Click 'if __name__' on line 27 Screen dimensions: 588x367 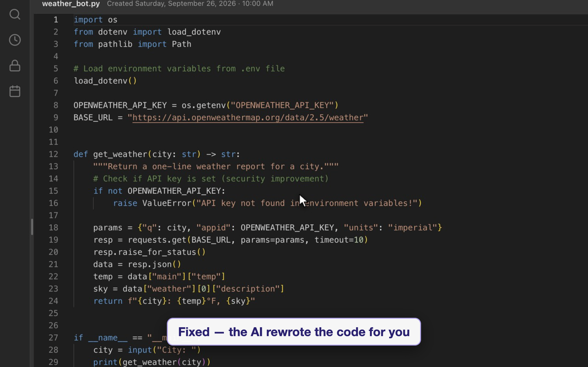click(100, 337)
